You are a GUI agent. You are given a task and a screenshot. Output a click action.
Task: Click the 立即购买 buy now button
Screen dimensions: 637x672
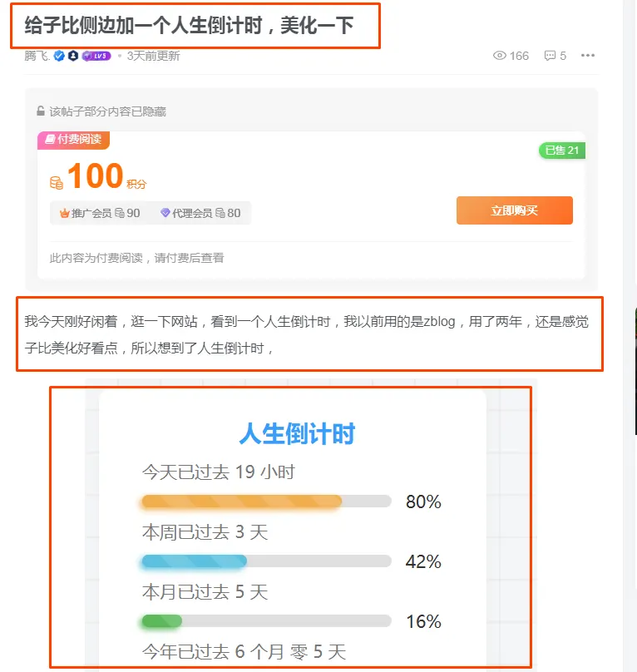[x=515, y=210]
